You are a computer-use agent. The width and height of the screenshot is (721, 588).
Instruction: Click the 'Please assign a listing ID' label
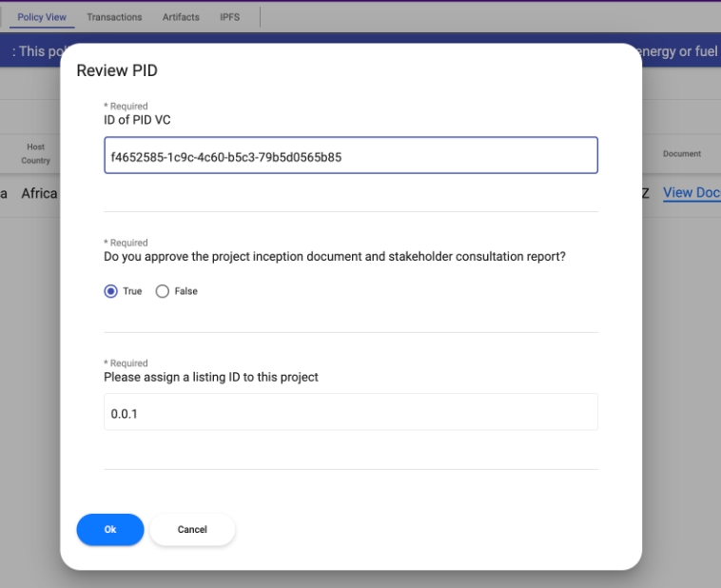[210, 377]
